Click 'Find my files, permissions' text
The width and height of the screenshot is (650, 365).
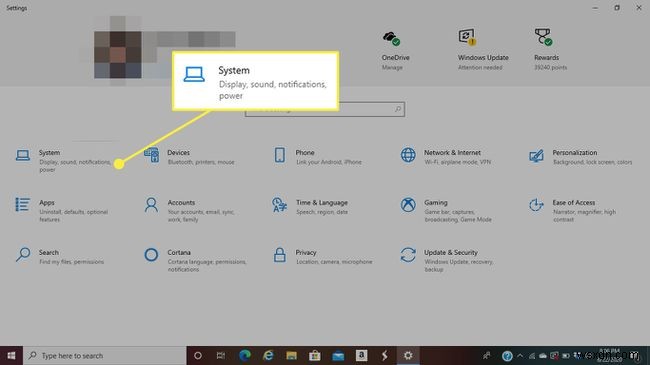(x=71, y=262)
